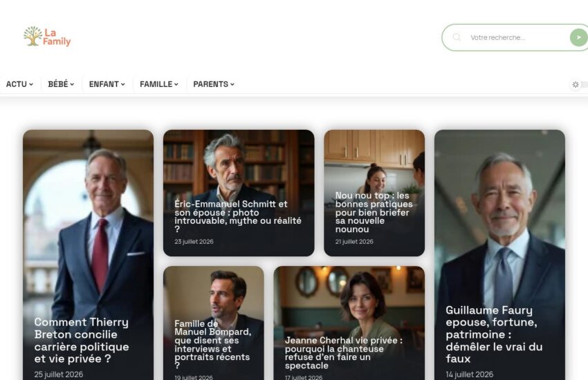
Task: Click the magnifying glass search icon
Action: tap(457, 37)
